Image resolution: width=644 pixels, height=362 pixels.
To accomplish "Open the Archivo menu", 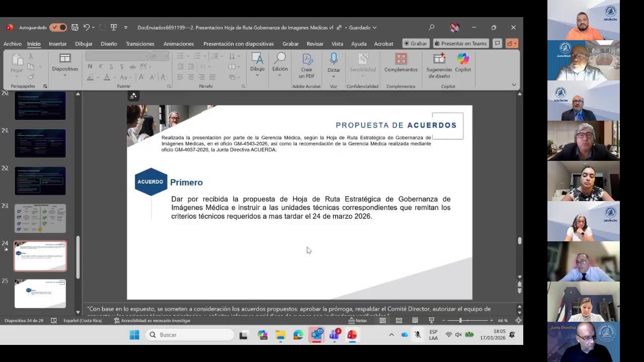I will pyautogui.click(x=13, y=44).
